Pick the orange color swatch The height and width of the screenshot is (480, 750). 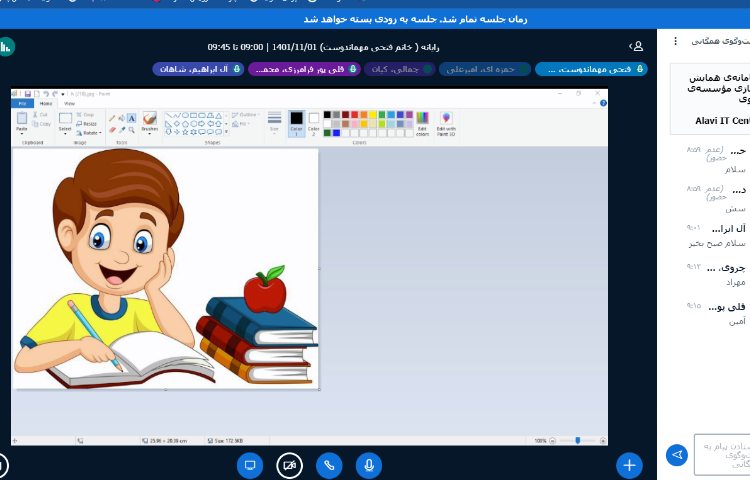pos(364,115)
